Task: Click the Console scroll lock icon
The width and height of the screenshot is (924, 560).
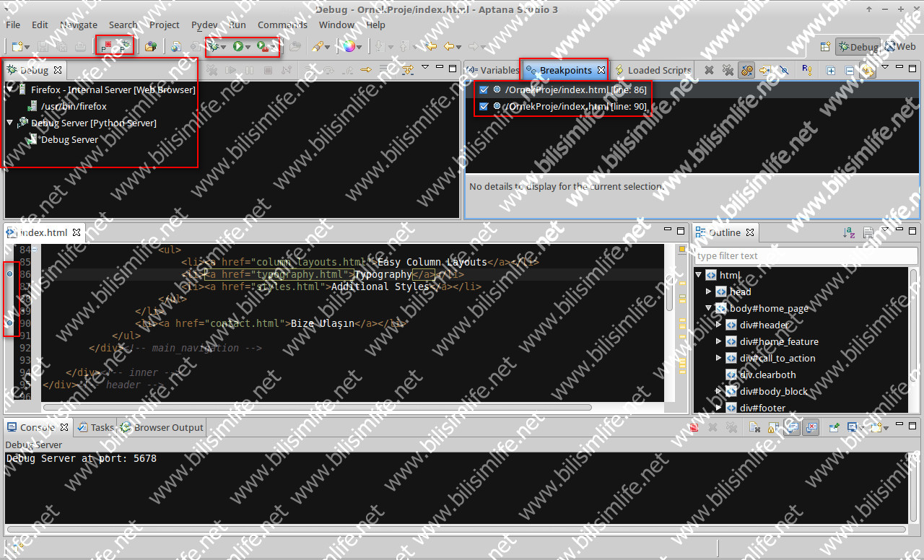Action: point(773,427)
